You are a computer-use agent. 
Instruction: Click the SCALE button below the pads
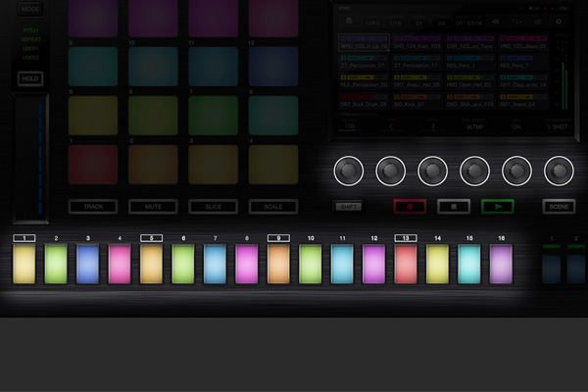(x=273, y=207)
